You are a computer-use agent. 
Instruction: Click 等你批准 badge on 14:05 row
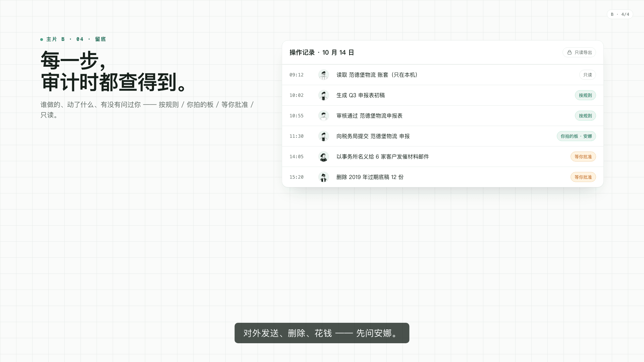tap(583, 157)
